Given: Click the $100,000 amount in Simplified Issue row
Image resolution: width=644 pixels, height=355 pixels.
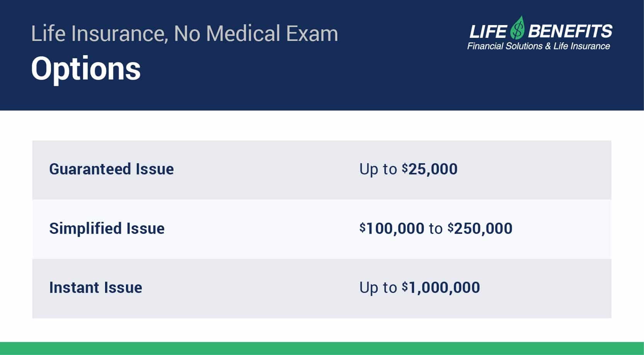Looking at the screenshot, I should [x=392, y=228].
